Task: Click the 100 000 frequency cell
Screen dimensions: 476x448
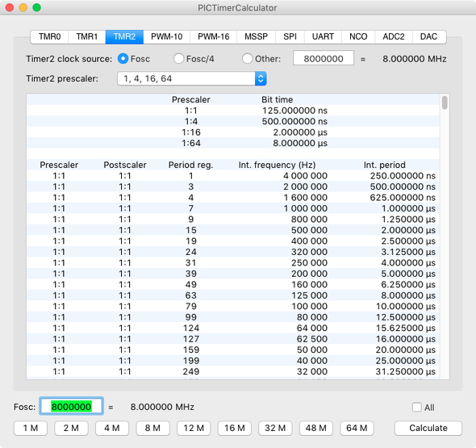Action: (309, 307)
